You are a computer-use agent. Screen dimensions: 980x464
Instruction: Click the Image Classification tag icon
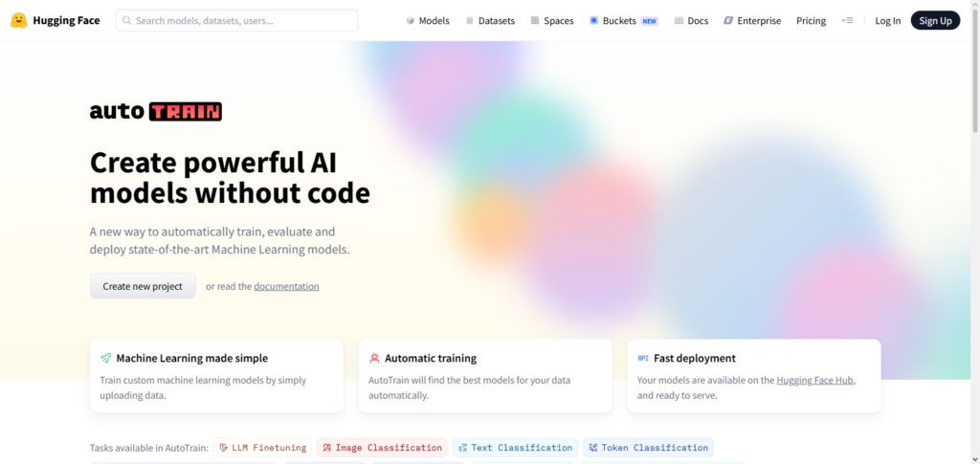(x=327, y=448)
